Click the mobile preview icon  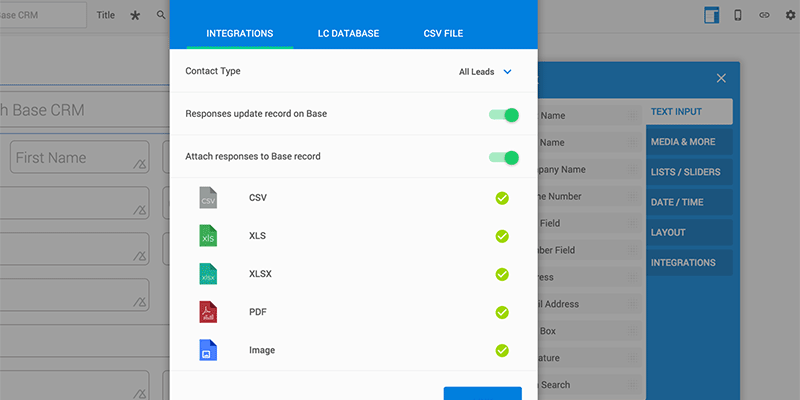click(x=738, y=15)
